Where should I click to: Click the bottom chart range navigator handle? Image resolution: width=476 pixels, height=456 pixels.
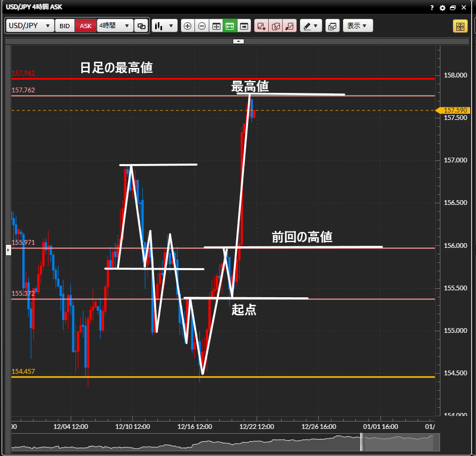coord(362,442)
